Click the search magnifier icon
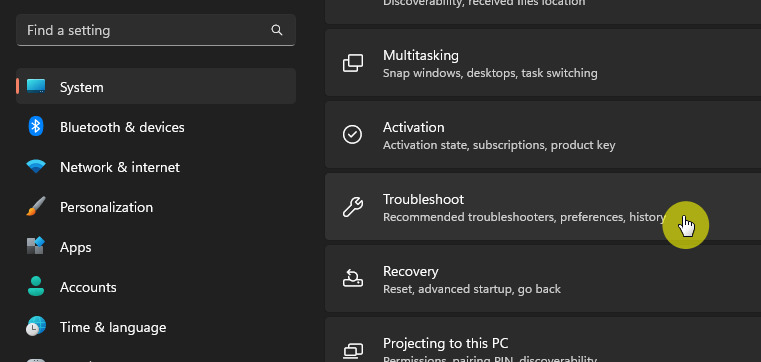 coord(277,30)
